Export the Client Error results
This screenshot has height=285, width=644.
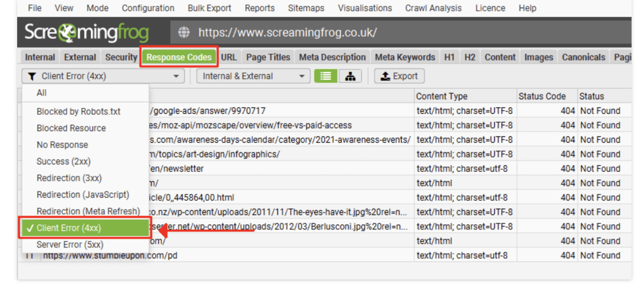click(x=399, y=76)
